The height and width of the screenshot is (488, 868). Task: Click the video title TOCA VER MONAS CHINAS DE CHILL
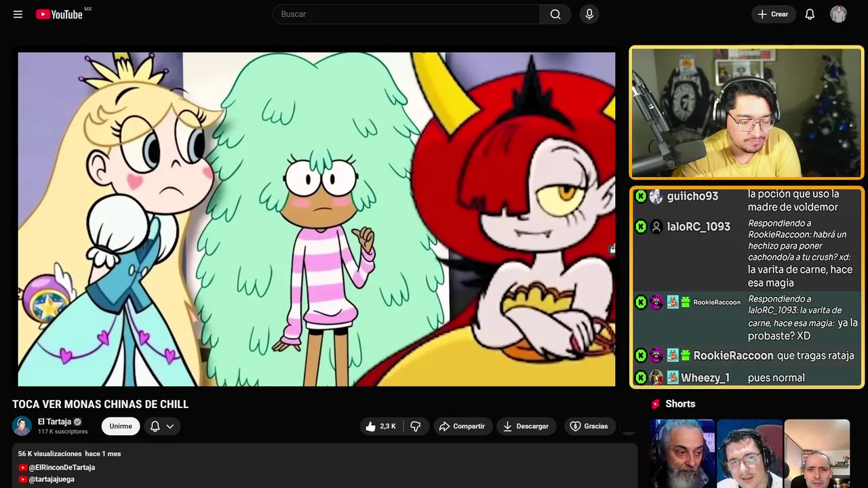(x=100, y=405)
